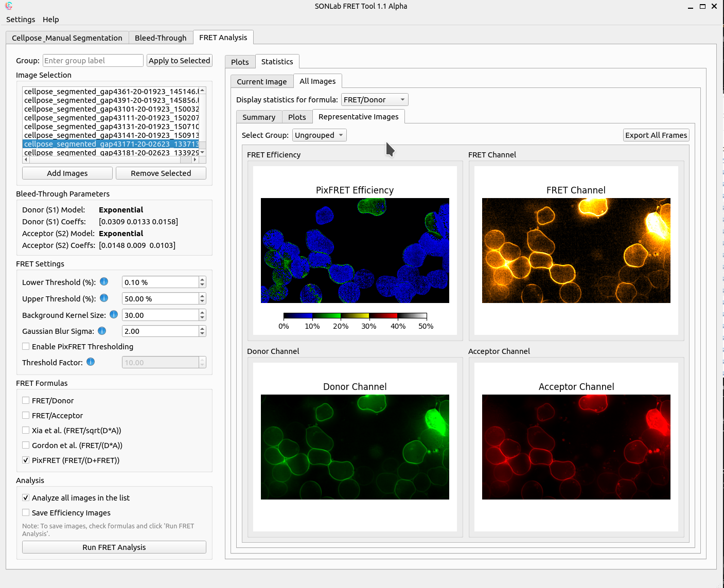Toggle Analyze all images in the list
This screenshot has width=724, height=588.
coord(26,497)
